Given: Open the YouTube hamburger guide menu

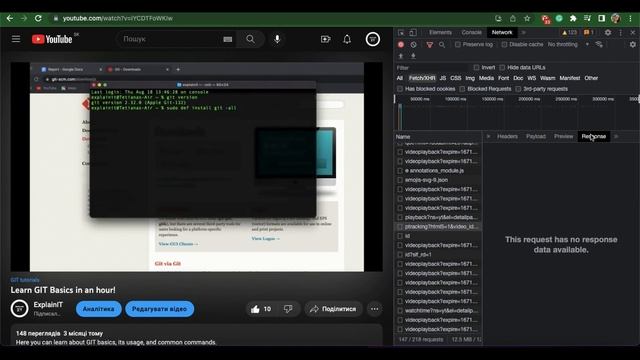Looking at the screenshot, I should pyautogui.click(x=16, y=39).
